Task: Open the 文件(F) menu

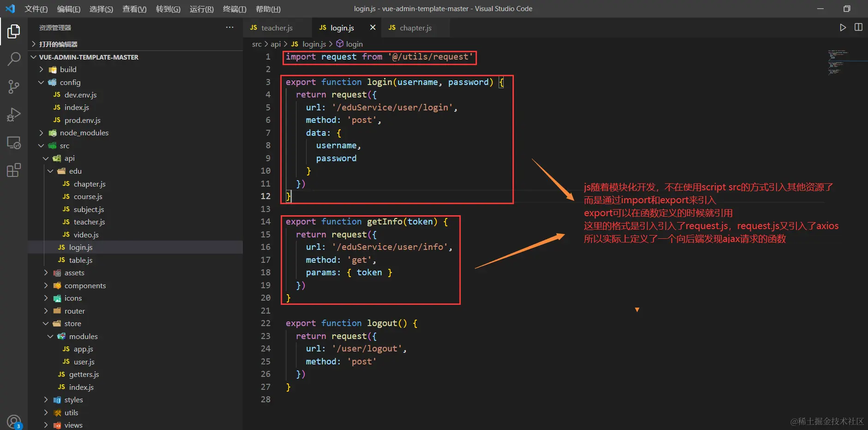Action: point(36,9)
